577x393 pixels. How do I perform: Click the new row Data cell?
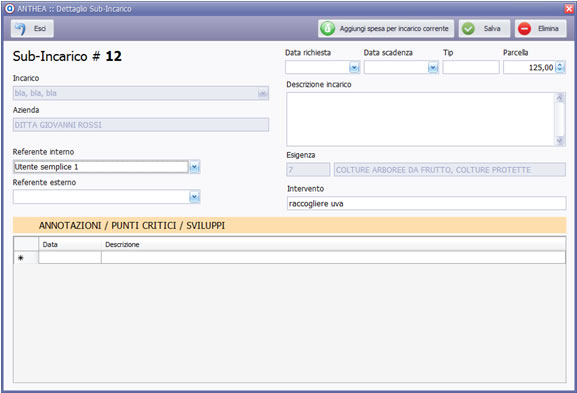click(70, 258)
